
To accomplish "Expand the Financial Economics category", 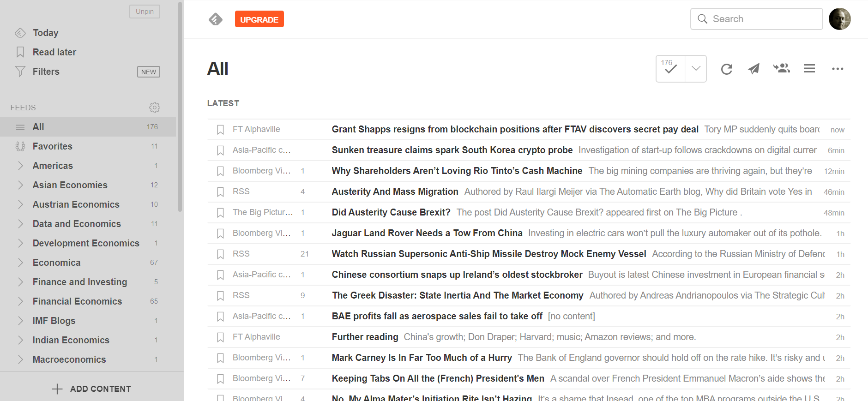I will (20, 301).
